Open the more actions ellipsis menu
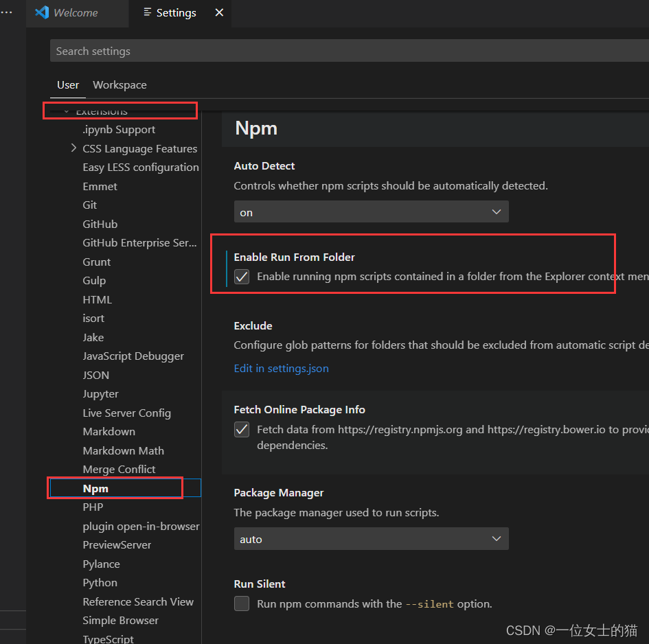The height and width of the screenshot is (644, 649). pos(6,12)
